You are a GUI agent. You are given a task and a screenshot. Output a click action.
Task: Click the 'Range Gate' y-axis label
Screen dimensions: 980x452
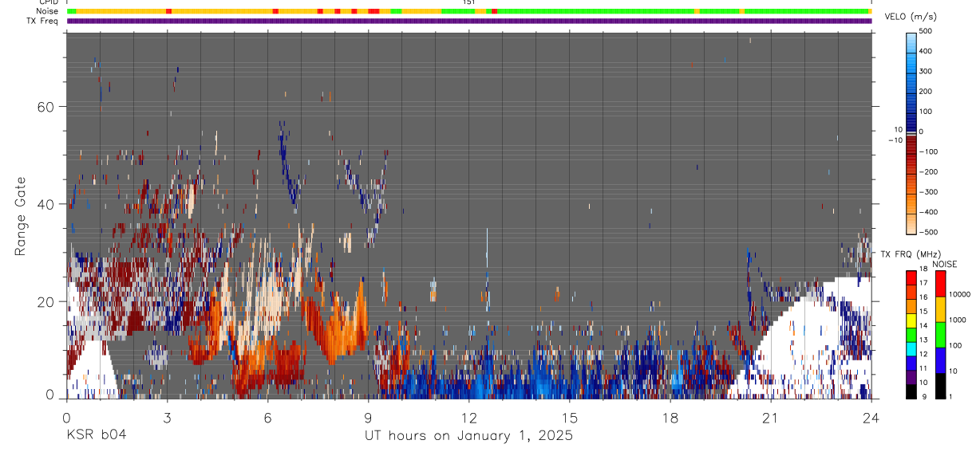[x=21, y=215]
